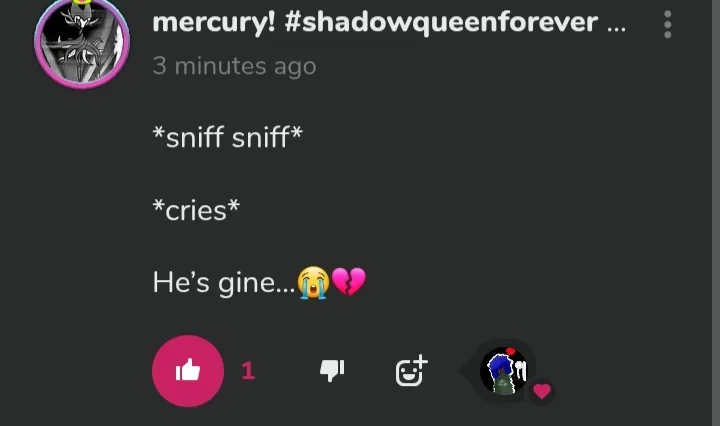This screenshot has width=720, height=426.
Task: Open mercury!'s profile picture
Action: point(82,43)
